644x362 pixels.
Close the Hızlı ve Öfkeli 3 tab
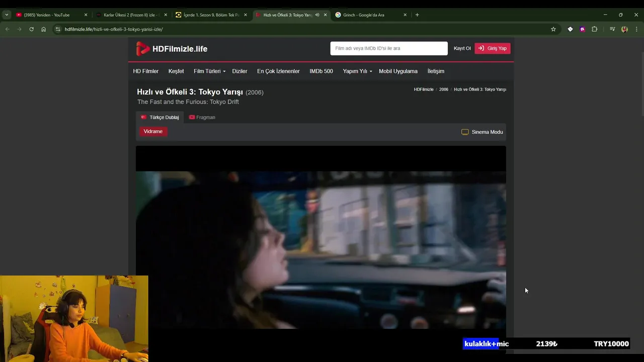[325, 15]
